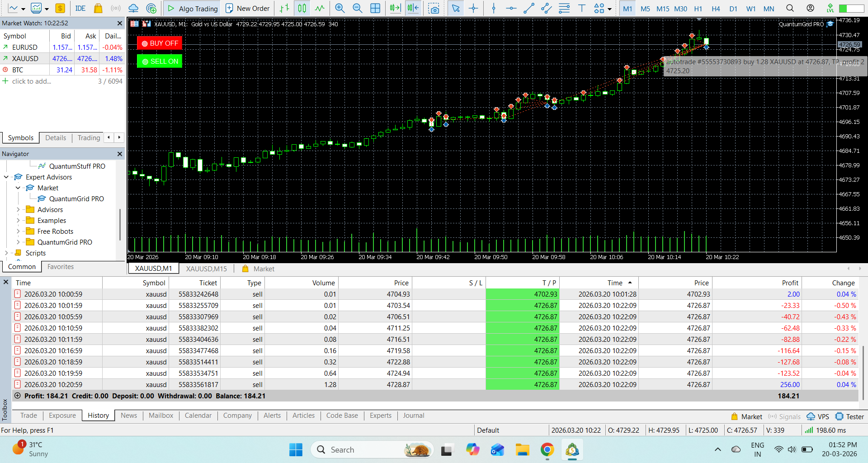The width and height of the screenshot is (868, 463).
Task: Select the trendline drawing tool
Action: click(528, 8)
